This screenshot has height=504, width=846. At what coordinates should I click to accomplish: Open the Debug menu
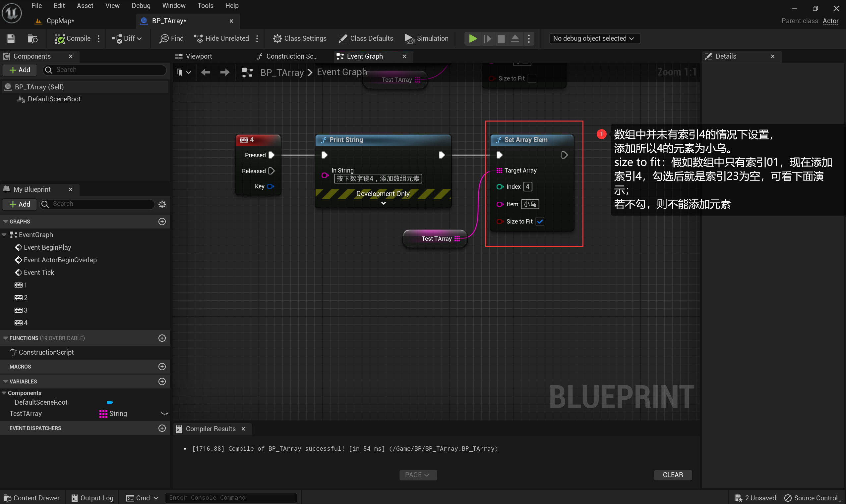(141, 5)
